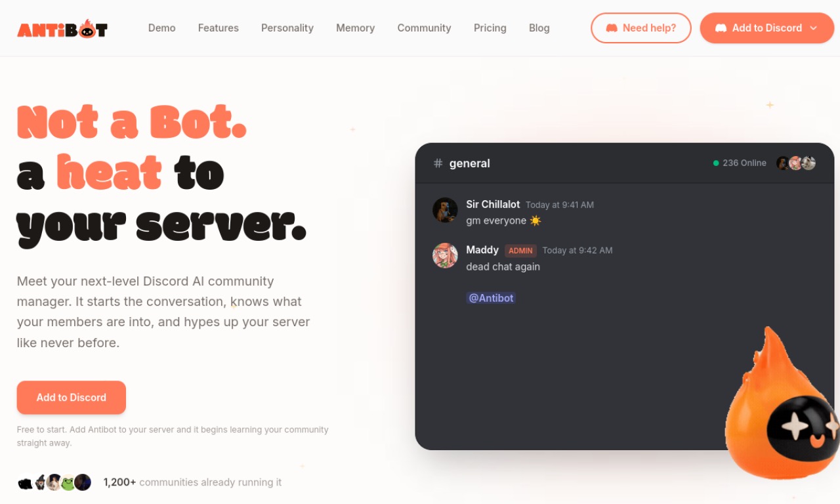Viewport: 840px width, 504px height.
Task: Select the general channel name
Action: point(470,163)
